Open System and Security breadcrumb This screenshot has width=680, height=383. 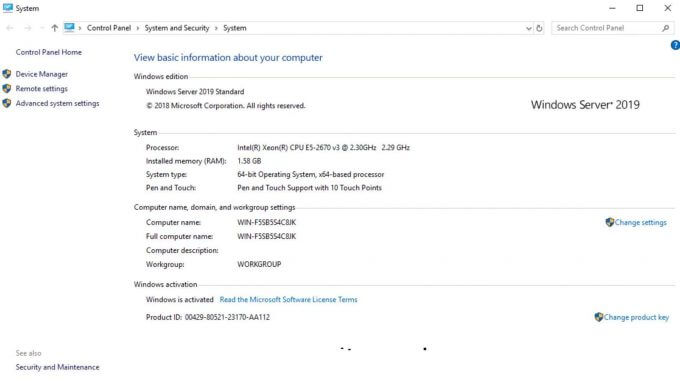coord(177,28)
